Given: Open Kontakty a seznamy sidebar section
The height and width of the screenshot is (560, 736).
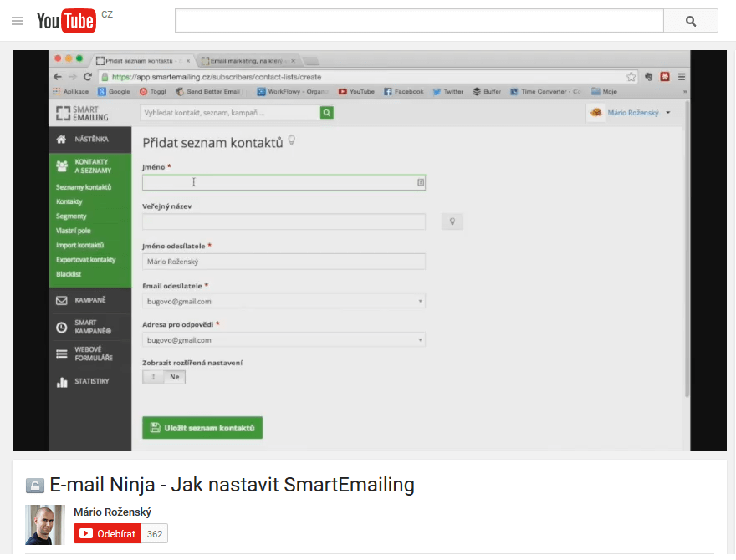Looking at the screenshot, I should pos(90,166).
